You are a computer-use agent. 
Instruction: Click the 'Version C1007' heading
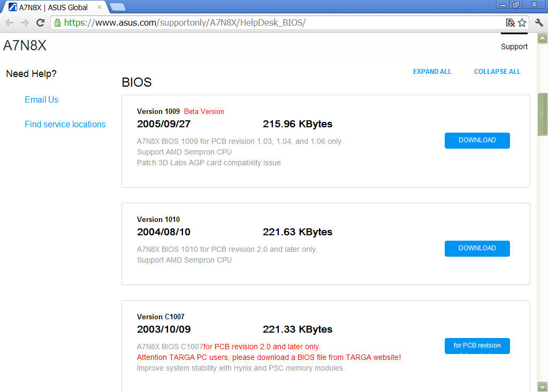[161, 317]
